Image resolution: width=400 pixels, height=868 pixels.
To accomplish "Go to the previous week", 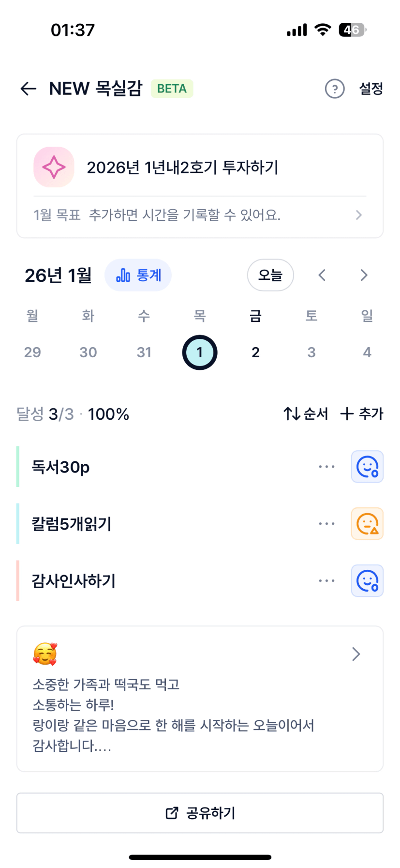I will click(x=322, y=275).
